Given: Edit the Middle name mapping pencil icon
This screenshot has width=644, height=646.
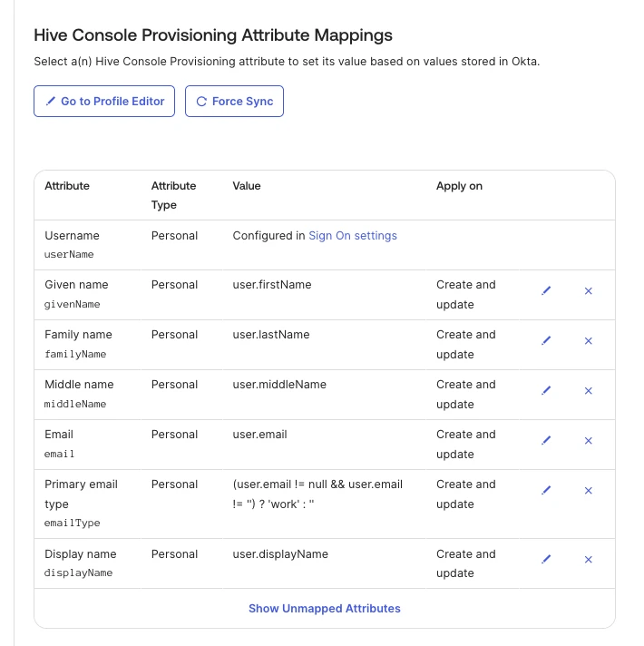Looking at the screenshot, I should click(546, 390).
